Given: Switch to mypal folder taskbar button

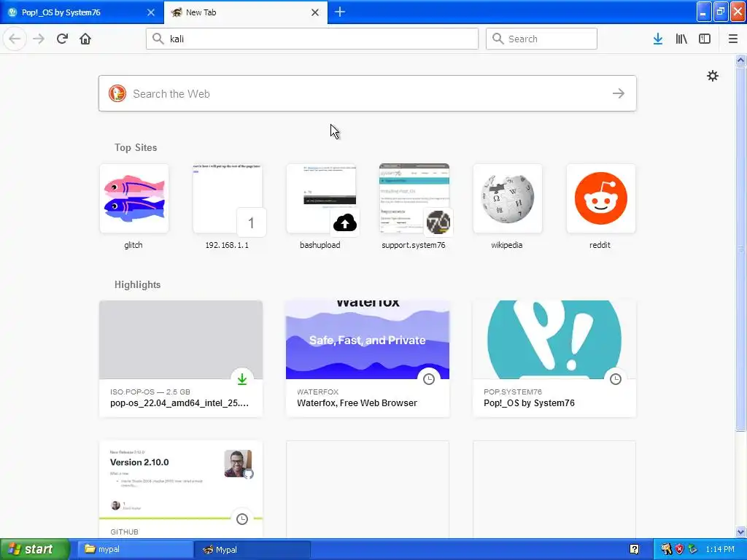Looking at the screenshot, I should (x=135, y=549).
